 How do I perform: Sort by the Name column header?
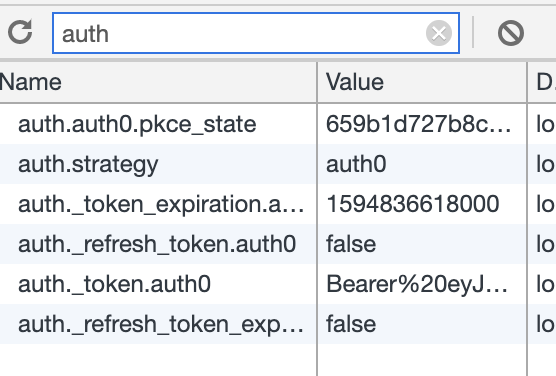point(158,82)
